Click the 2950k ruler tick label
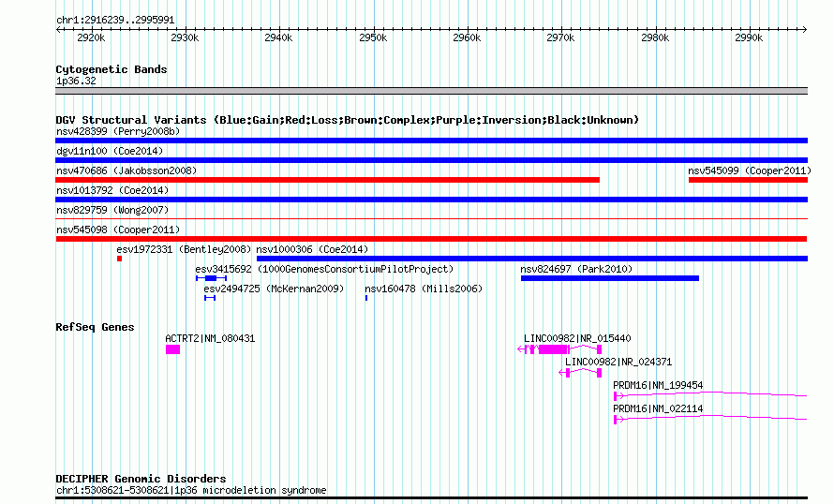 click(373, 37)
